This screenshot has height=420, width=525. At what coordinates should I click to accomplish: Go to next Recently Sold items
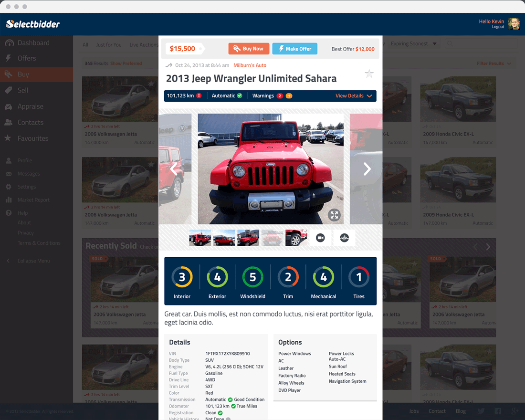488,247
